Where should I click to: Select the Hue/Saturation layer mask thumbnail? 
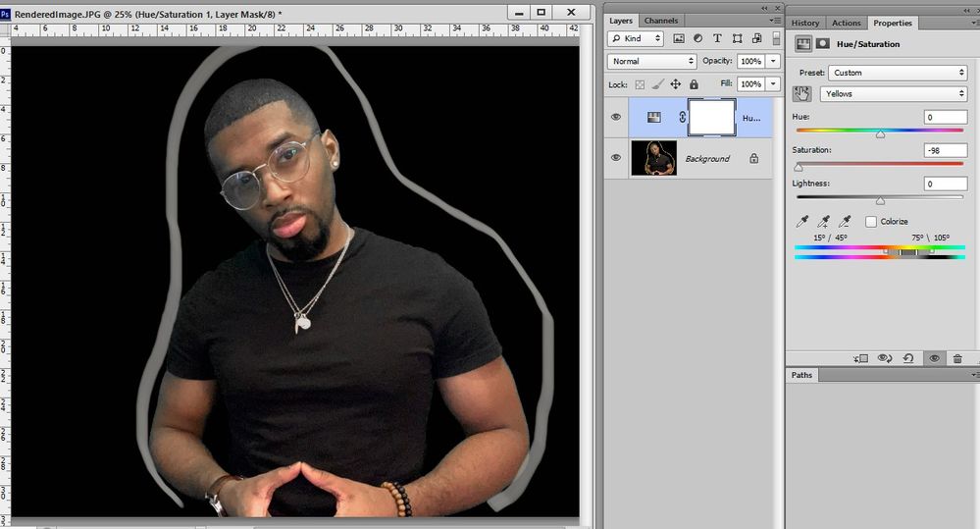pos(711,117)
